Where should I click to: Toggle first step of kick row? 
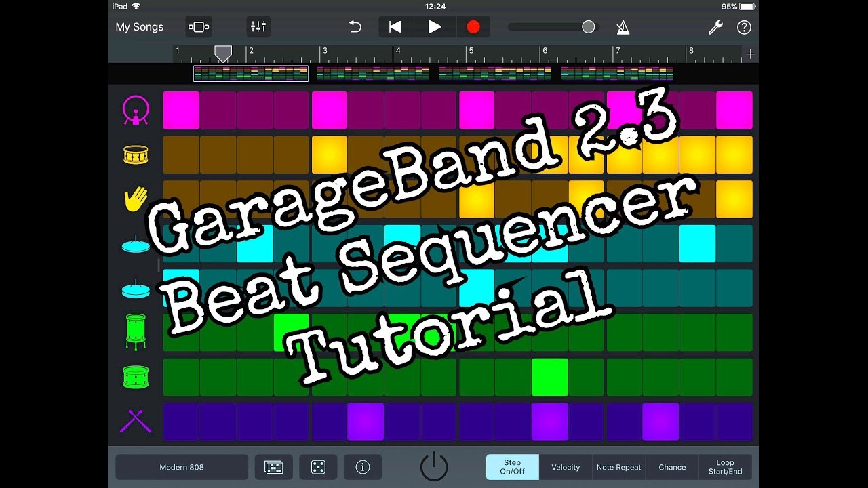[181, 110]
